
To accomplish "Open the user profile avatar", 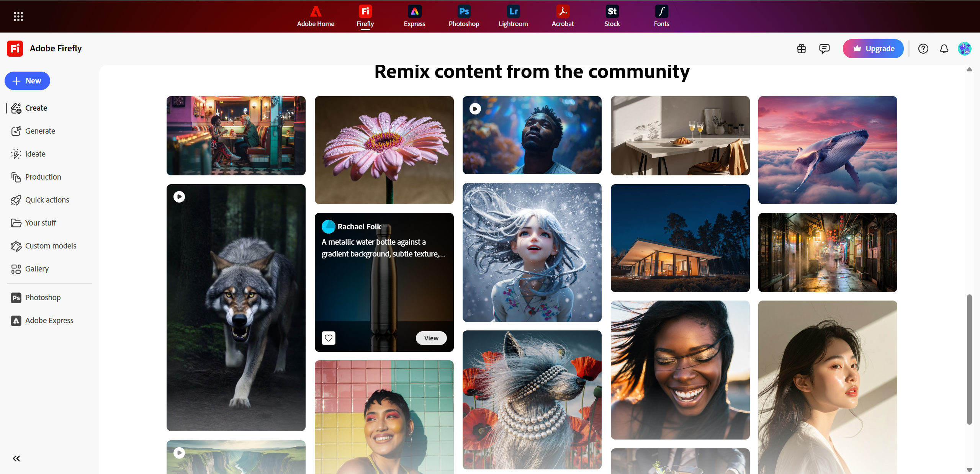I will click(x=964, y=49).
